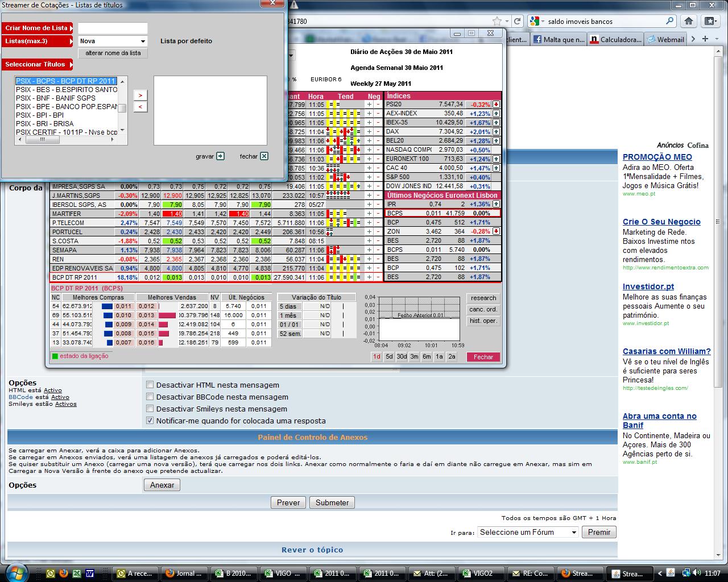Select PSIX - BPI - BPI in titles list
The width and height of the screenshot is (728, 582).
pyautogui.click(x=67, y=115)
